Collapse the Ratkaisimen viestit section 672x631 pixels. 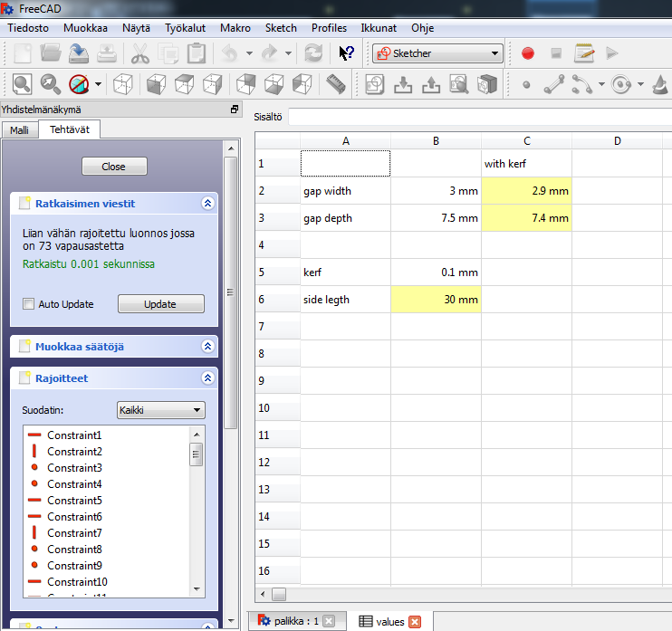point(208,203)
